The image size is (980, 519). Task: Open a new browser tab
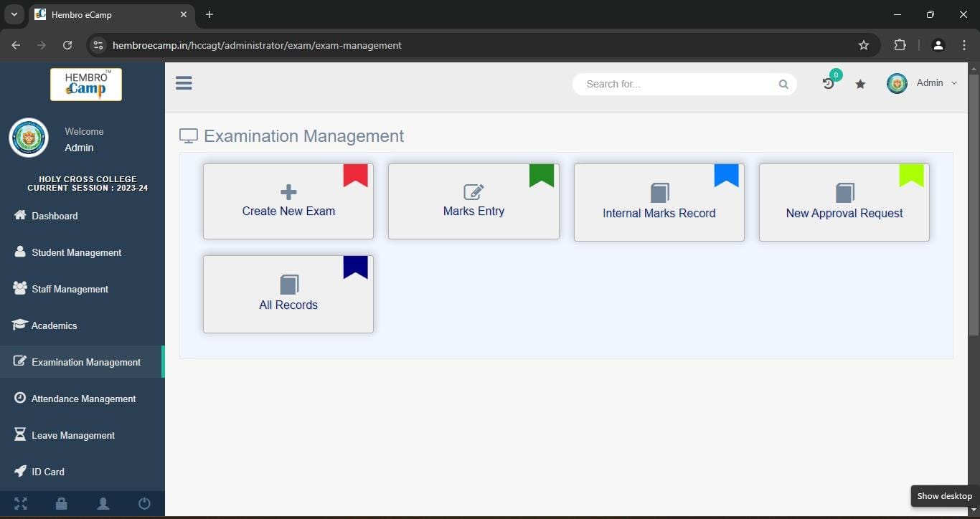tap(209, 14)
